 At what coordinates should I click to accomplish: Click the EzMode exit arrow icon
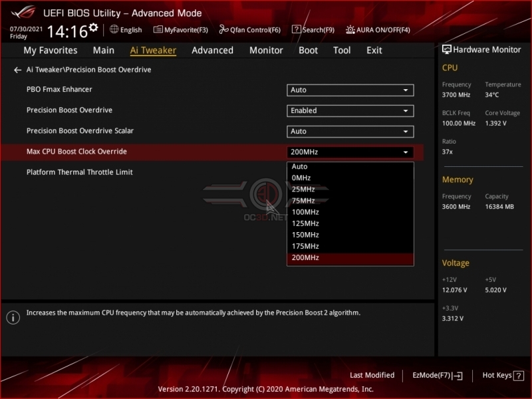(458, 376)
